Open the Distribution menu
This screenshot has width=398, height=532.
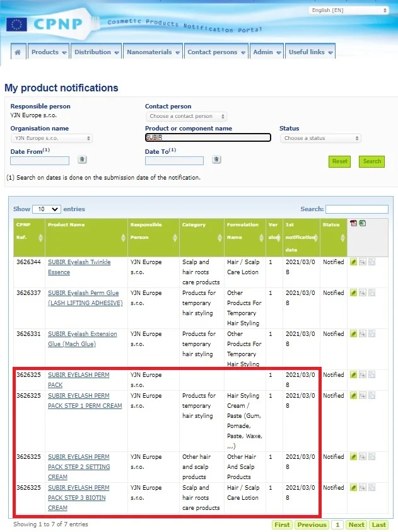pyautogui.click(x=97, y=52)
